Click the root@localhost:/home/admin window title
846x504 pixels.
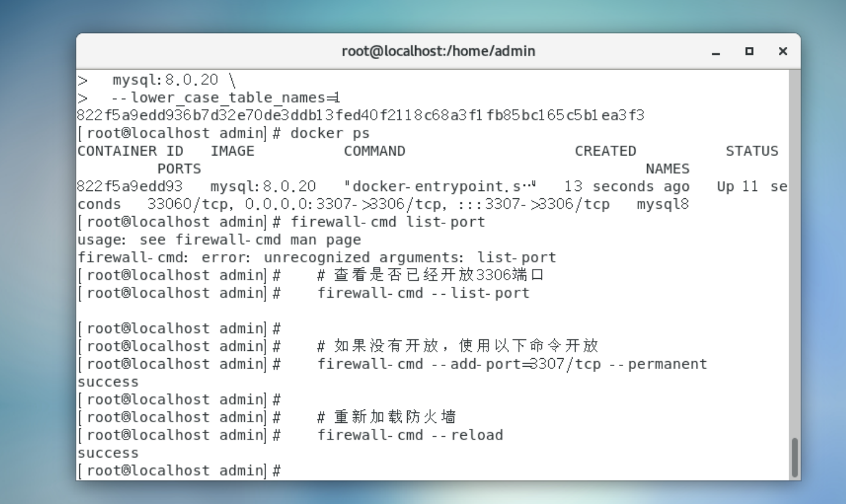pos(438,51)
